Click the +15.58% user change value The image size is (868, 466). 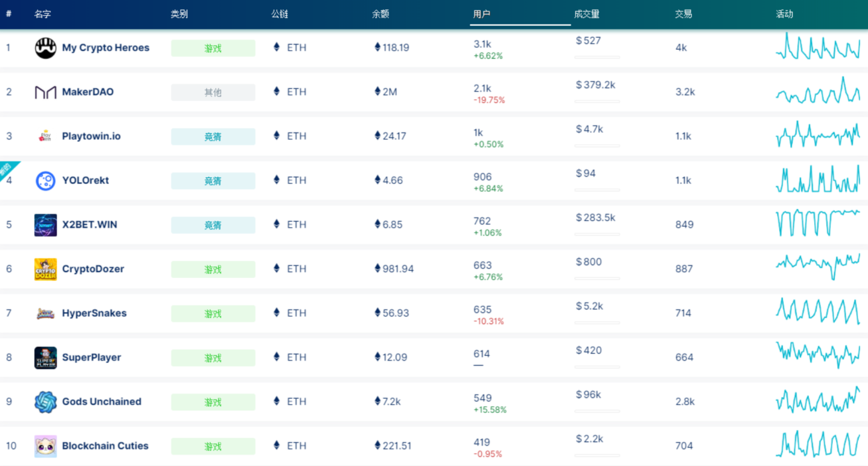pyautogui.click(x=490, y=410)
